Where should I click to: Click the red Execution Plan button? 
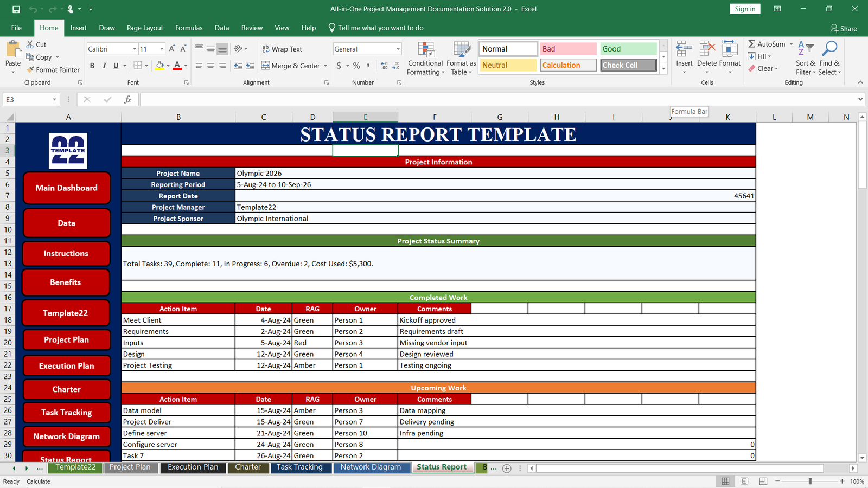67,366
